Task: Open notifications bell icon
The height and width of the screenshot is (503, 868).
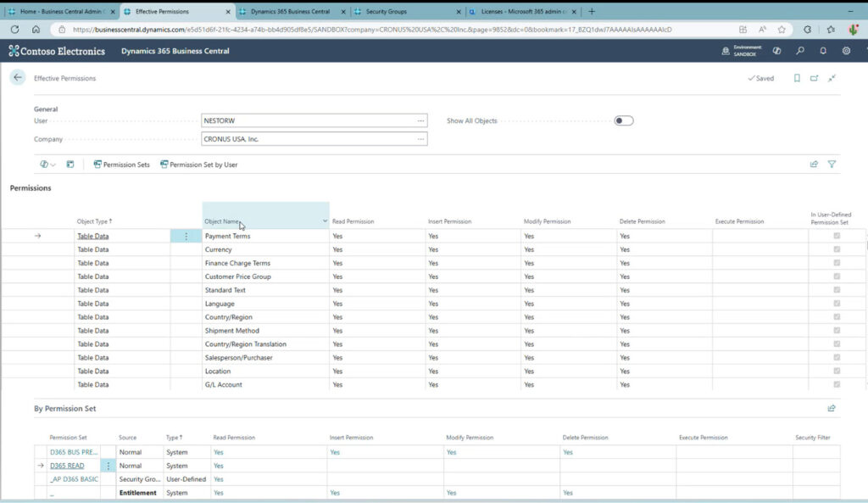Action: pyautogui.click(x=823, y=51)
